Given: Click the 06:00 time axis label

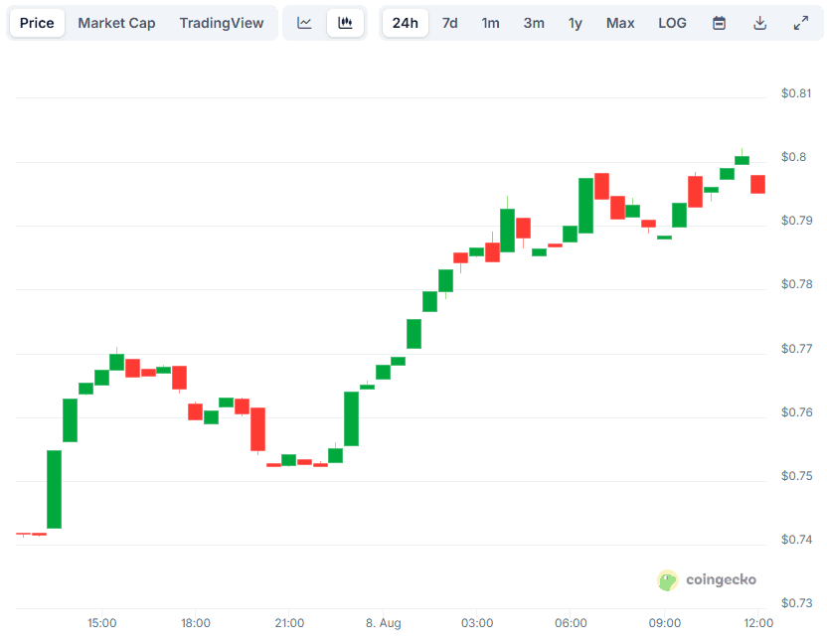Looking at the screenshot, I should pos(571,623).
